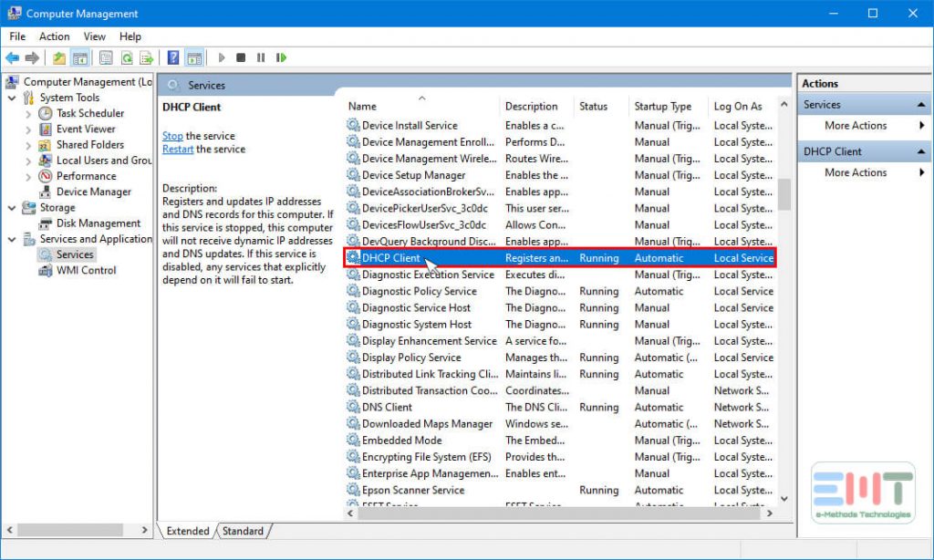Image resolution: width=934 pixels, height=560 pixels.
Task: Open Performance node in the tree
Action: (87, 176)
